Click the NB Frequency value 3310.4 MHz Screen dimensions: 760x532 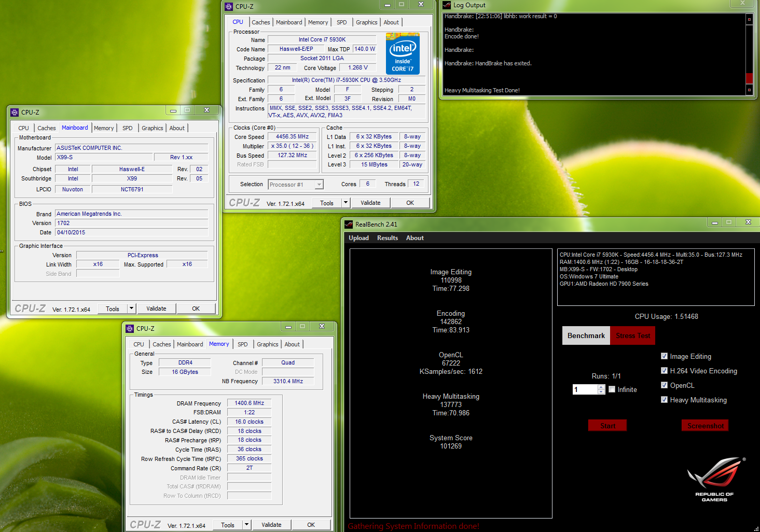(288, 381)
